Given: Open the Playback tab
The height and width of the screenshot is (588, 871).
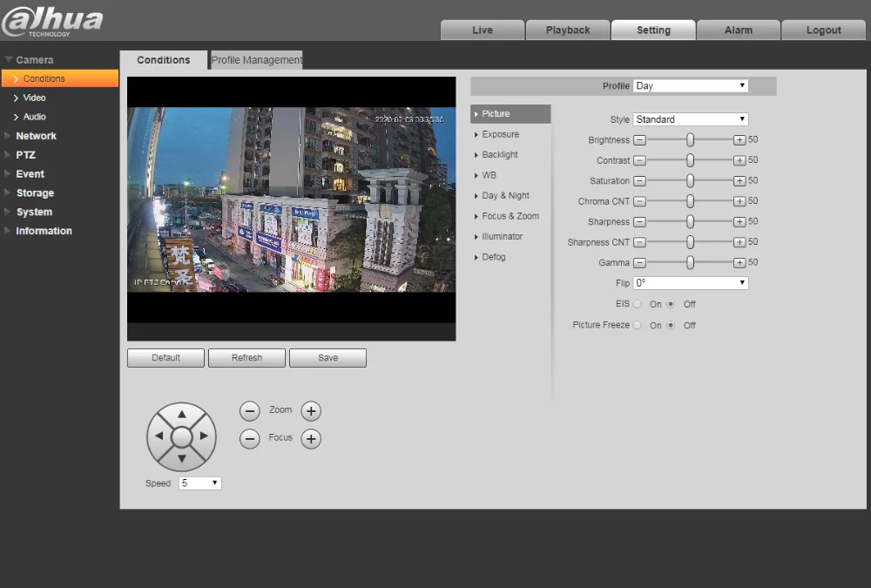Looking at the screenshot, I should [568, 30].
